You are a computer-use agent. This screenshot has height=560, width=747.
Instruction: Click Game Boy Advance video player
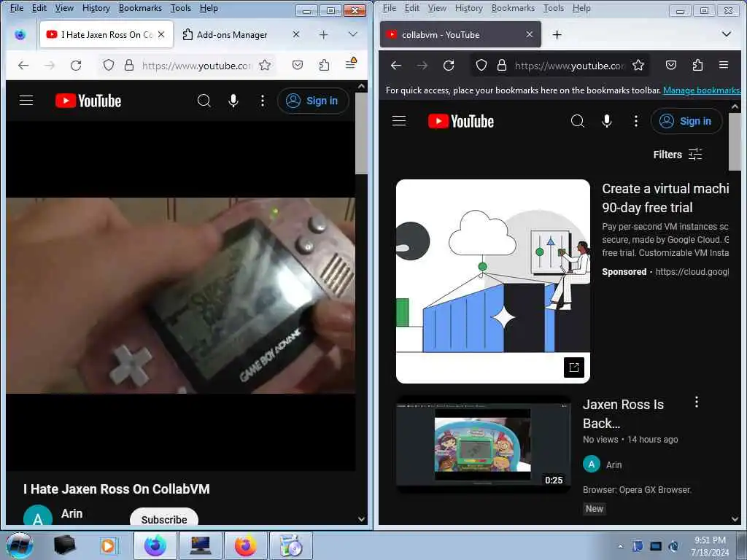point(181,295)
